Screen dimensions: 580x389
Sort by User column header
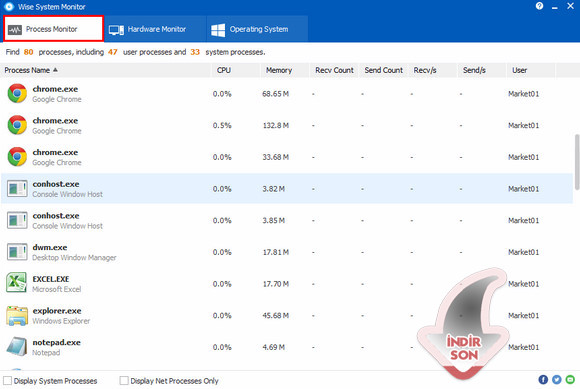click(x=531, y=70)
